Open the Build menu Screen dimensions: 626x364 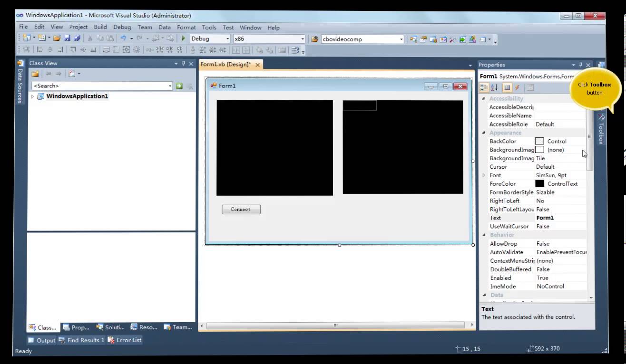100,27
